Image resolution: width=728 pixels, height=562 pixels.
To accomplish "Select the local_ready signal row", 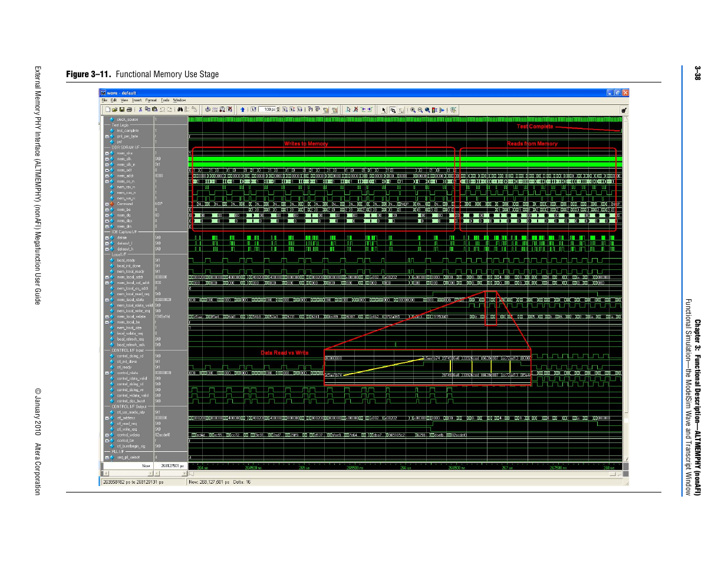I will point(126,260).
